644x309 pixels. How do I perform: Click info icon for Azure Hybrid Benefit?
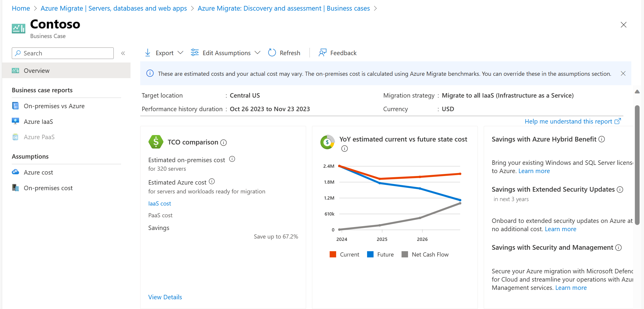pyautogui.click(x=602, y=139)
